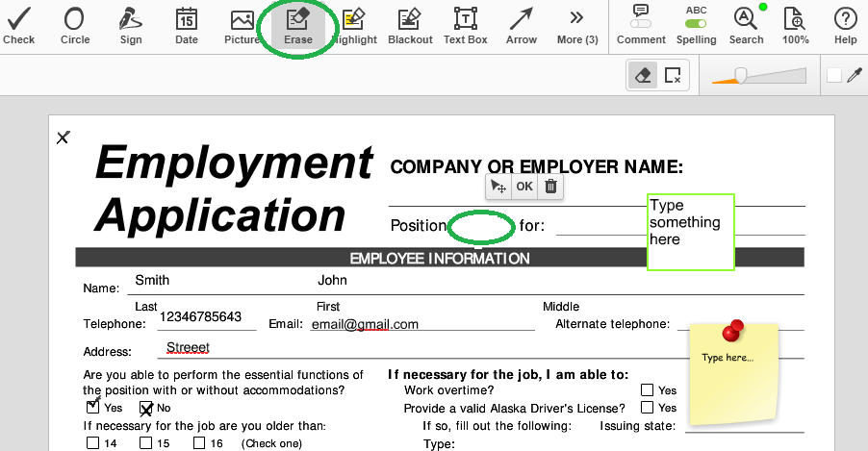Select the Arrow tool
The width and height of the screenshot is (868, 451).
(522, 26)
